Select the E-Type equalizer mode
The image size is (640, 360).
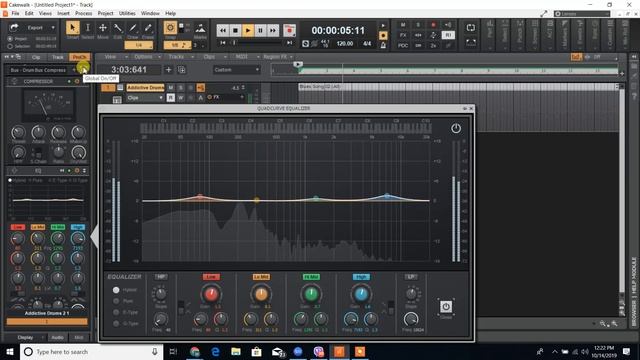tap(116, 312)
